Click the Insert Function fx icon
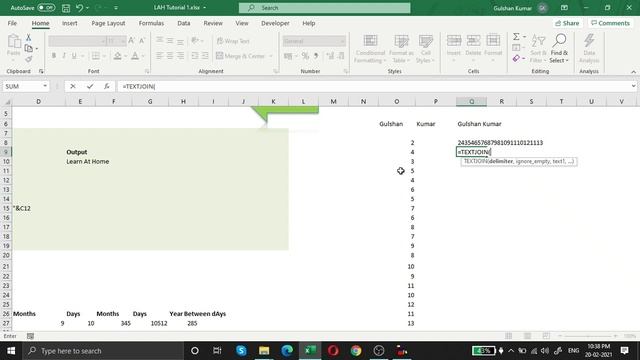This screenshot has width=640, height=360. click(107, 86)
